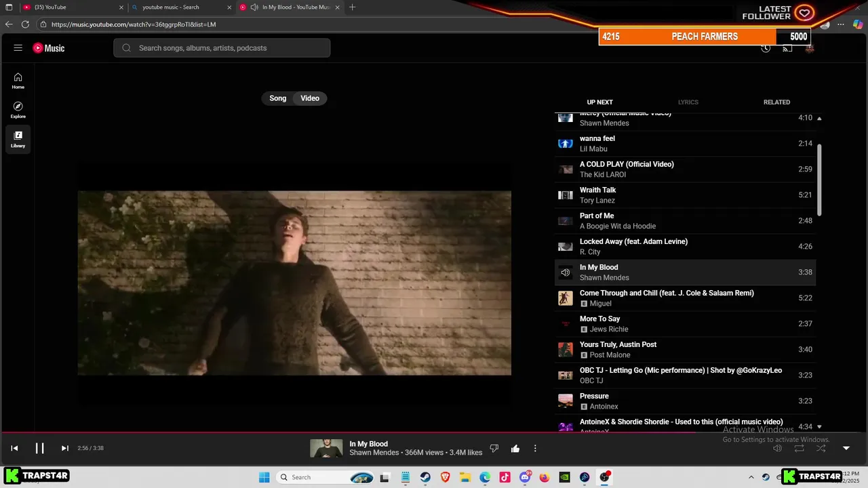The width and height of the screenshot is (868, 488).
Task: Click the browser address bar URL
Action: pyautogui.click(x=134, y=24)
